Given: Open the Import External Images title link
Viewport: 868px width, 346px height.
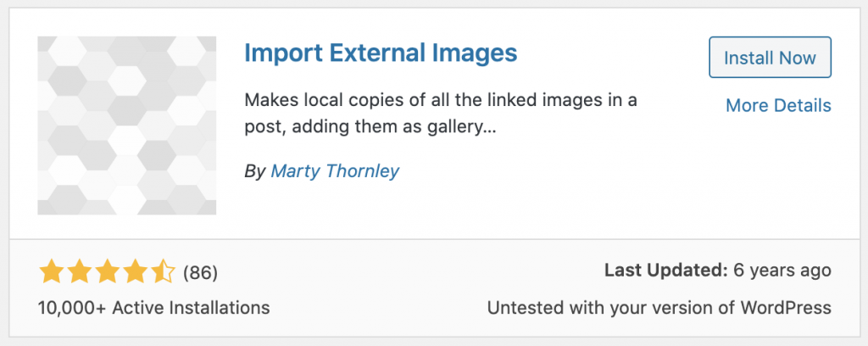Looking at the screenshot, I should [380, 53].
